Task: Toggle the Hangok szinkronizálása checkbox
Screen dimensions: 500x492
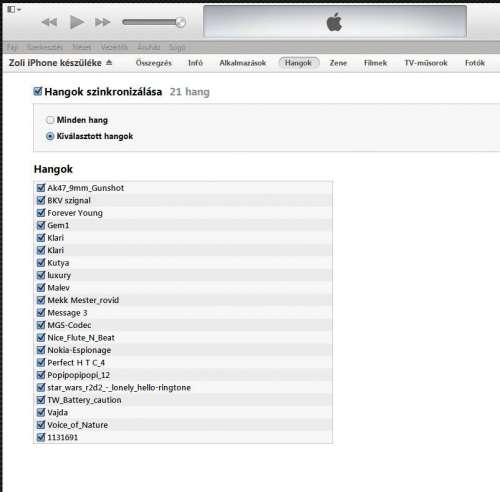Action: pos(38,91)
